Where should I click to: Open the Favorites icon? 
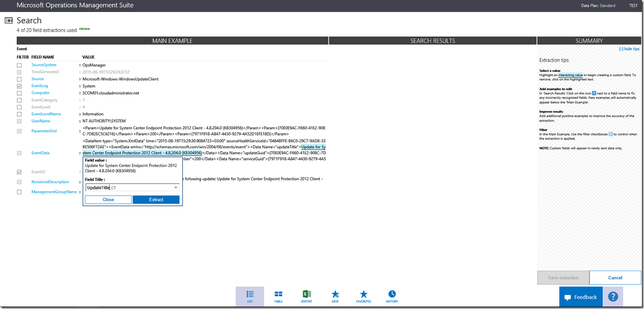pos(363,296)
